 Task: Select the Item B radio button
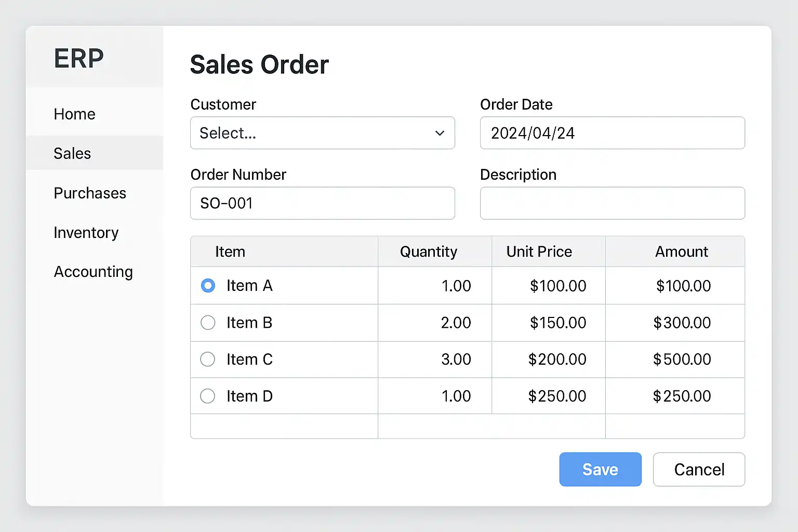tap(208, 323)
